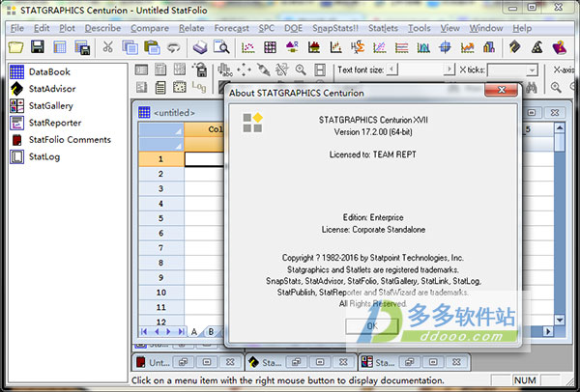580x392 pixels.
Task: Click the save data table icon
Action: pyautogui.click(x=82, y=47)
